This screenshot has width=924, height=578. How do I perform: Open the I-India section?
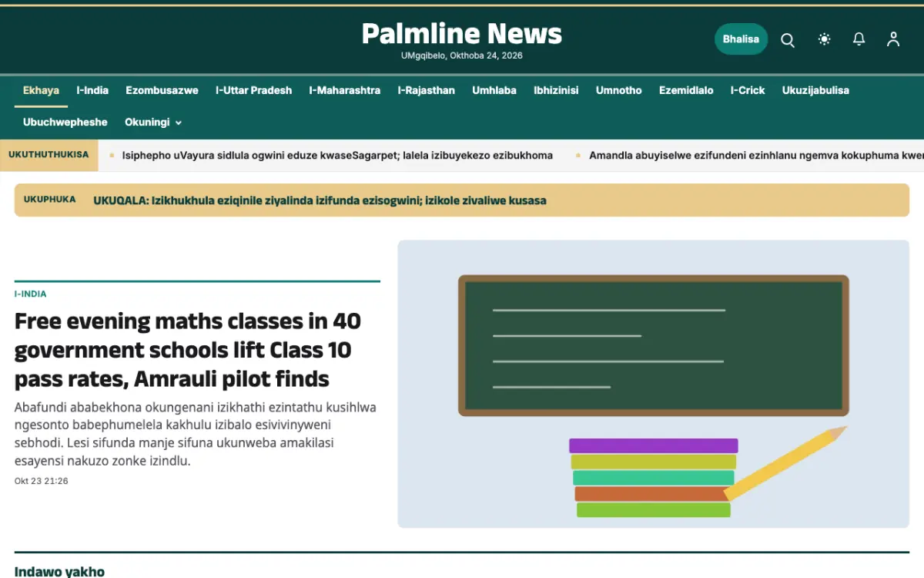point(92,90)
